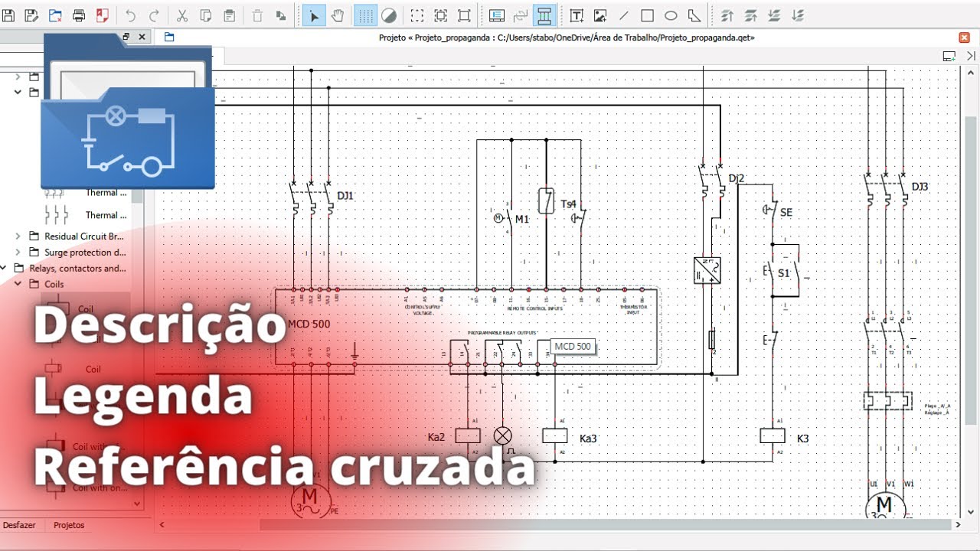Viewport: 980px width, 551px height.
Task: Toggle the half-shaded circle background color button
Action: click(390, 15)
